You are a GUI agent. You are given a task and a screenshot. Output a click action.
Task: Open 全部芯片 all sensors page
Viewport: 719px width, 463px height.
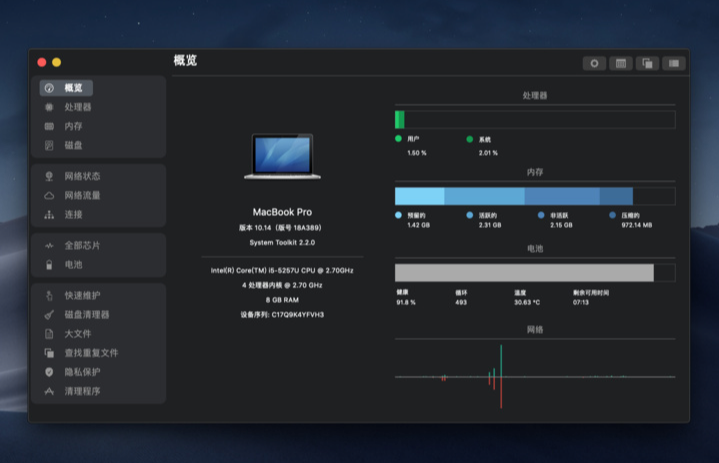pos(82,245)
